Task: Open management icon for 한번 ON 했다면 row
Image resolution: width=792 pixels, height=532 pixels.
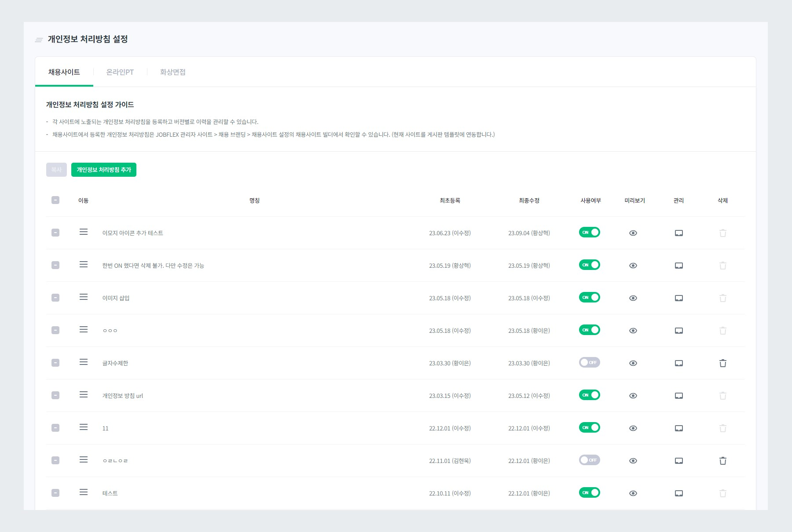Action: point(679,266)
